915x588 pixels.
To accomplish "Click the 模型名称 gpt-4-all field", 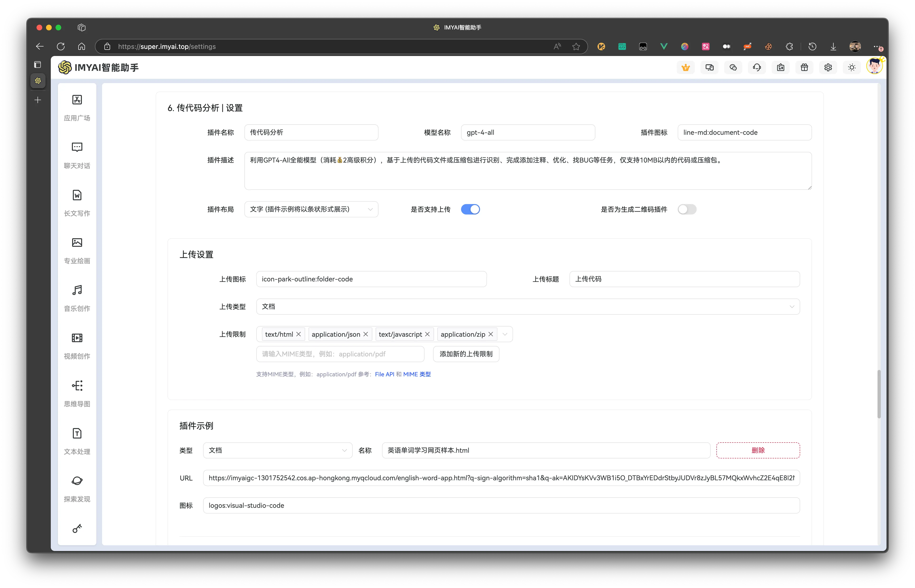I will coord(528,132).
